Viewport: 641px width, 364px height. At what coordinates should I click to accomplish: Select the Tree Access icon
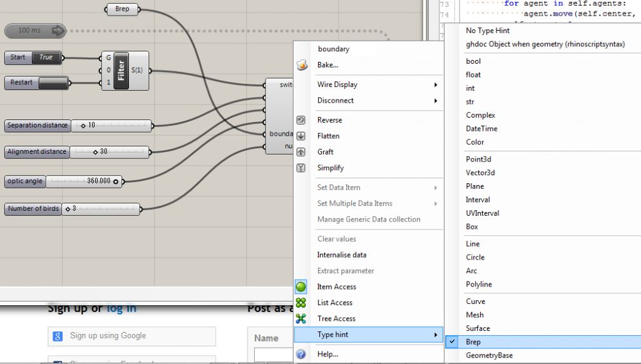tap(301, 319)
